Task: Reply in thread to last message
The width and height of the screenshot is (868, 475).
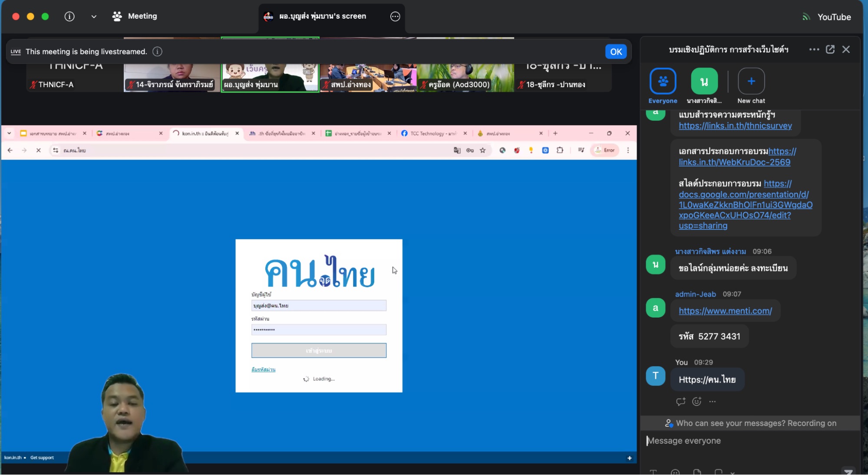Action: pyautogui.click(x=680, y=402)
